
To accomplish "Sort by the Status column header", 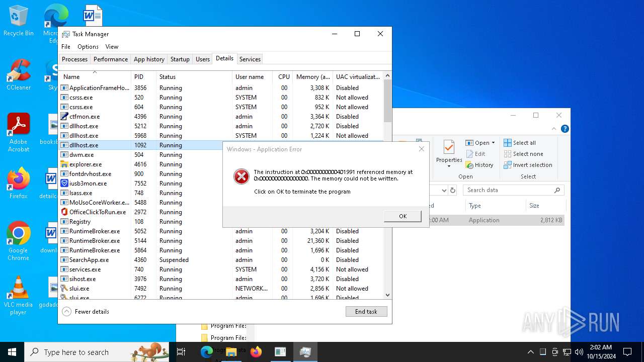I will coord(194,77).
